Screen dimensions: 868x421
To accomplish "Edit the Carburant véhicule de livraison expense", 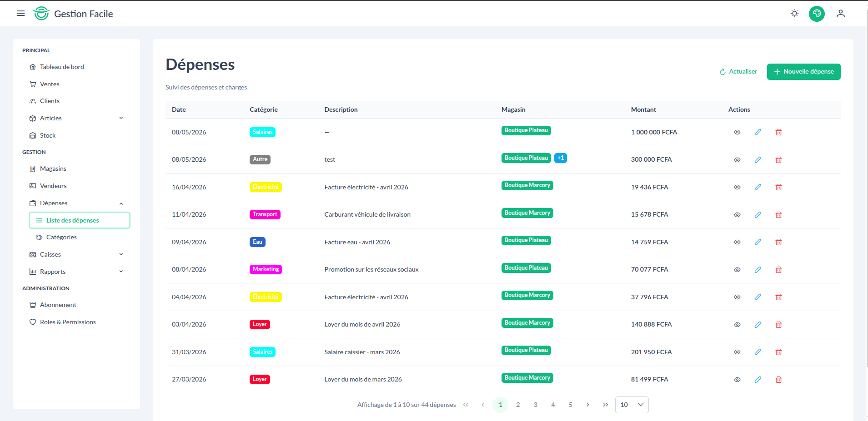I will [758, 215].
